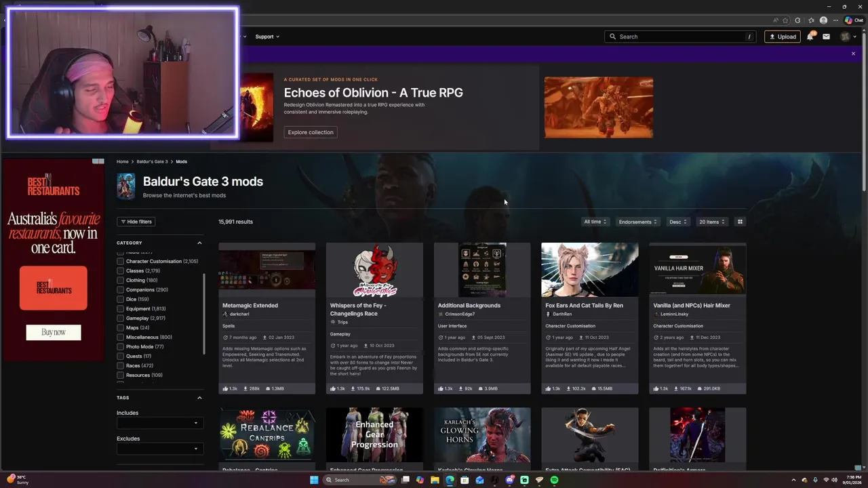Viewport: 868px width, 488px height.
Task: Click the Nexus Mods user avatar
Action: (x=844, y=37)
